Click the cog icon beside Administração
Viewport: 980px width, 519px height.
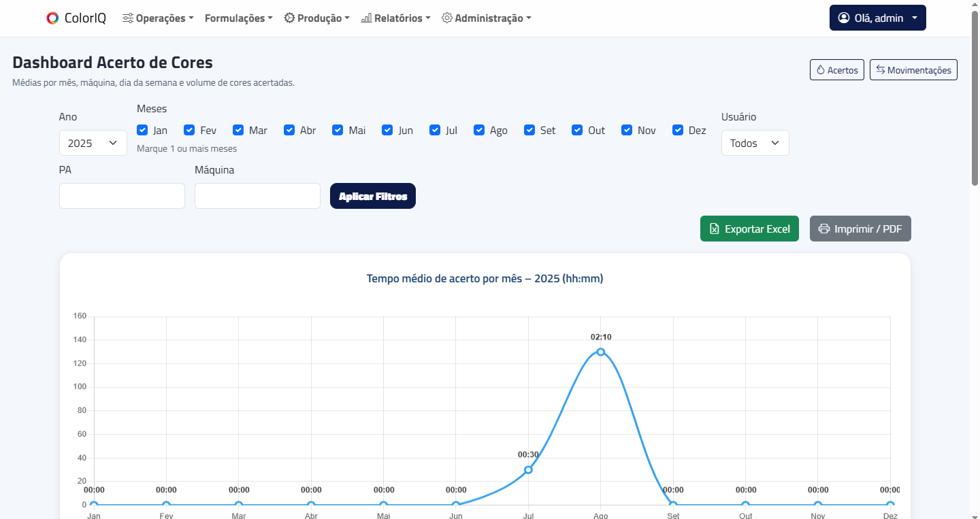[447, 18]
